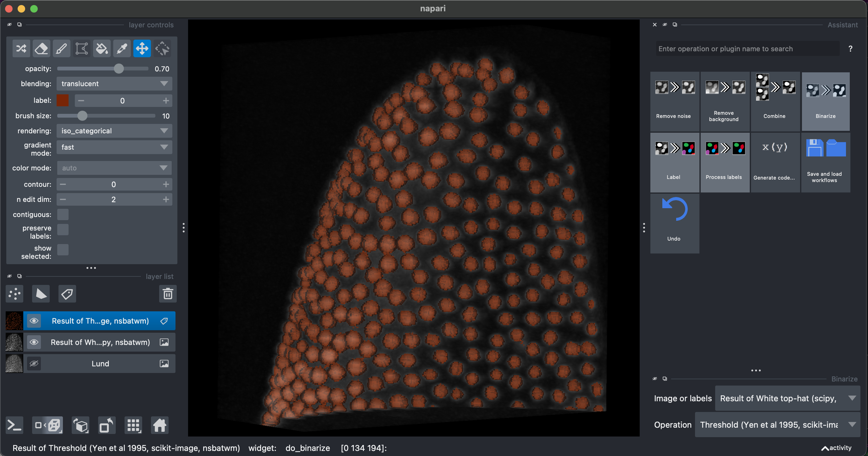Activate the fill bucket tool
The image size is (868, 456).
(102, 48)
